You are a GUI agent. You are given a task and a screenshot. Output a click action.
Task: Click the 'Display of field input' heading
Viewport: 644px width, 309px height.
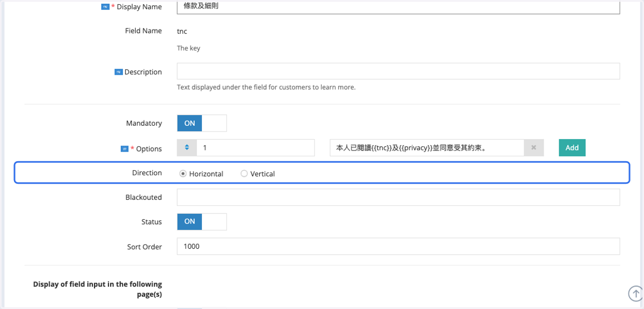(97, 289)
